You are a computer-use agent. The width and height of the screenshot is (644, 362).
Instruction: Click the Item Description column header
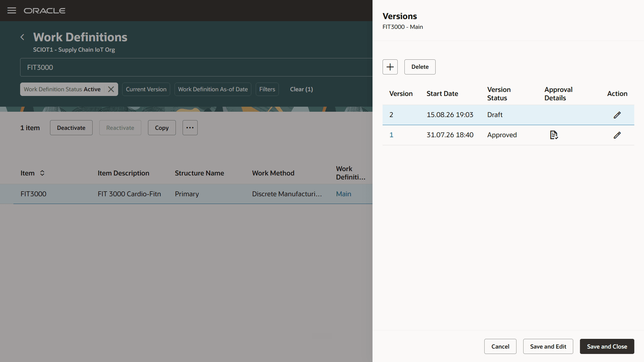[123, 173]
